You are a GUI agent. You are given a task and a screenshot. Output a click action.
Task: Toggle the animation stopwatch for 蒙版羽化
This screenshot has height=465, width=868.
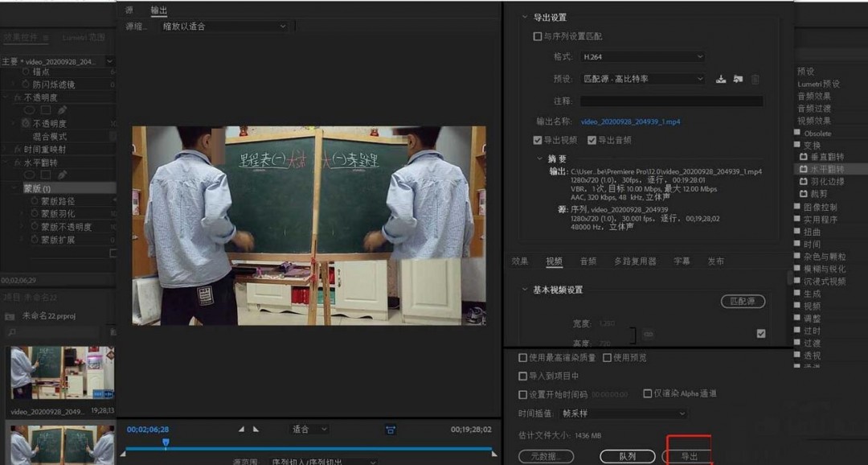(x=35, y=214)
